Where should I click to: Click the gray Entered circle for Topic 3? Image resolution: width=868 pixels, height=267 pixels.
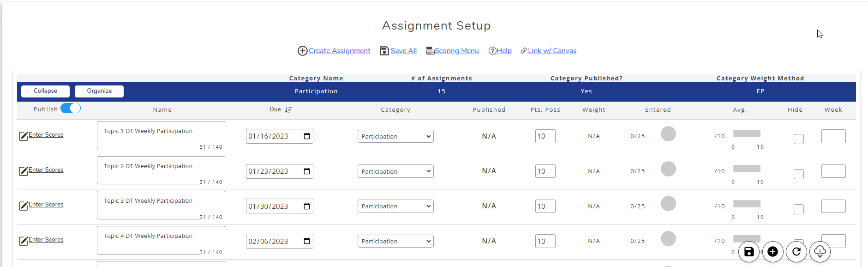point(668,204)
